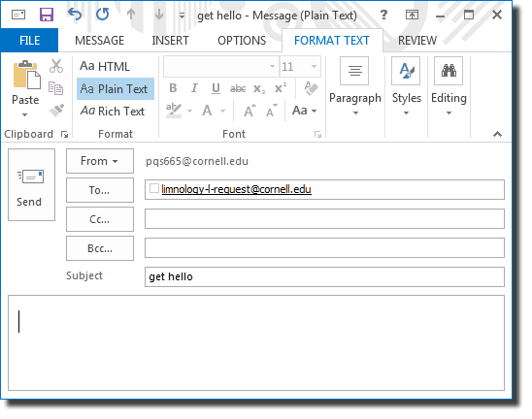Open the Styles gallery icon
This screenshot has width=532, height=419.
[x=406, y=71]
